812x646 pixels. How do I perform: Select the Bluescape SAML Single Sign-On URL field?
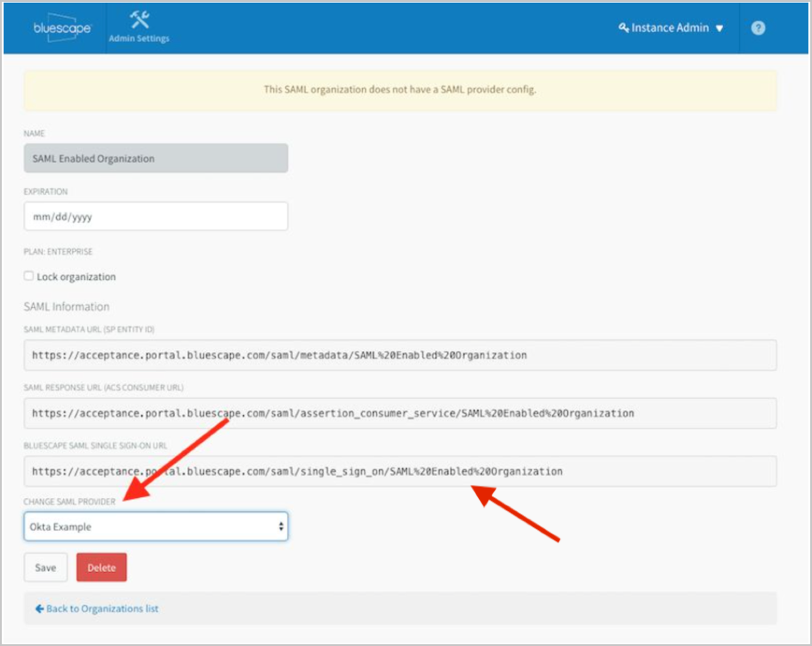400,472
